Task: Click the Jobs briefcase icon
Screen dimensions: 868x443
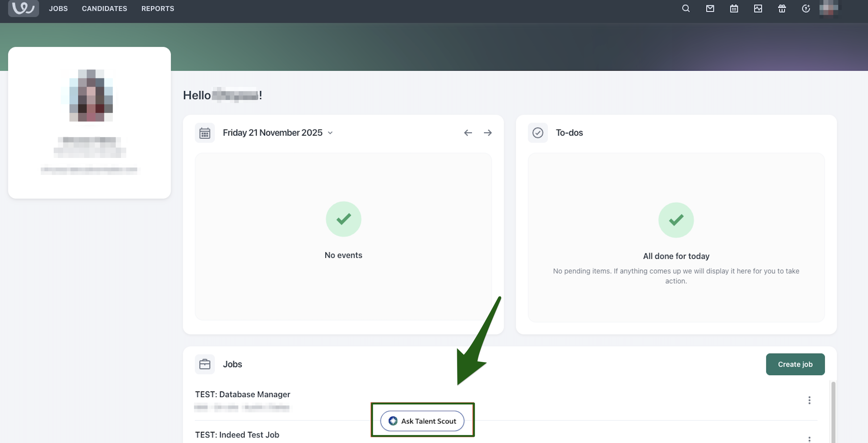Action: 205,364
